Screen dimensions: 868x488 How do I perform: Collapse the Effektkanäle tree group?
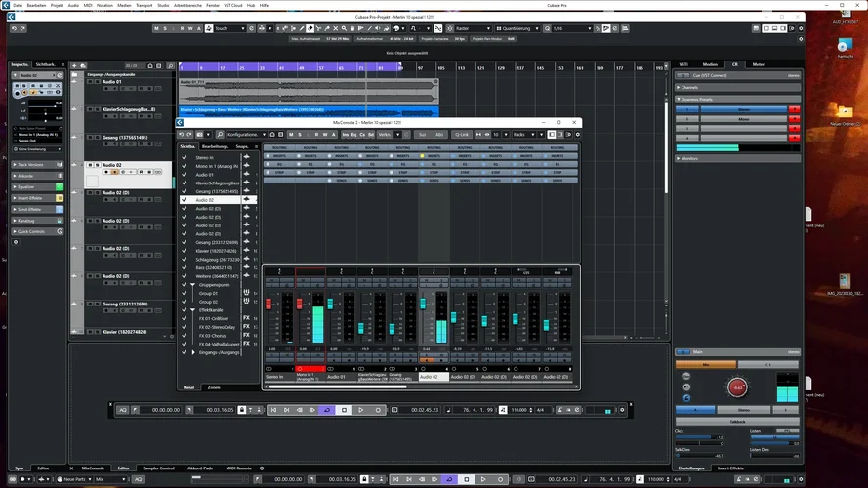tap(192, 309)
